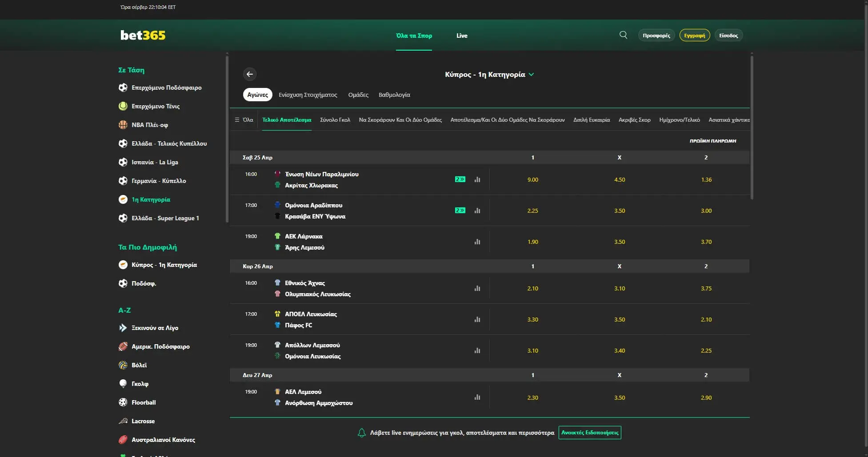The height and width of the screenshot is (457, 868).
Task: Open stats icon for Ένωση Νέων Παραλιμνίου match
Action: click(477, 179)
